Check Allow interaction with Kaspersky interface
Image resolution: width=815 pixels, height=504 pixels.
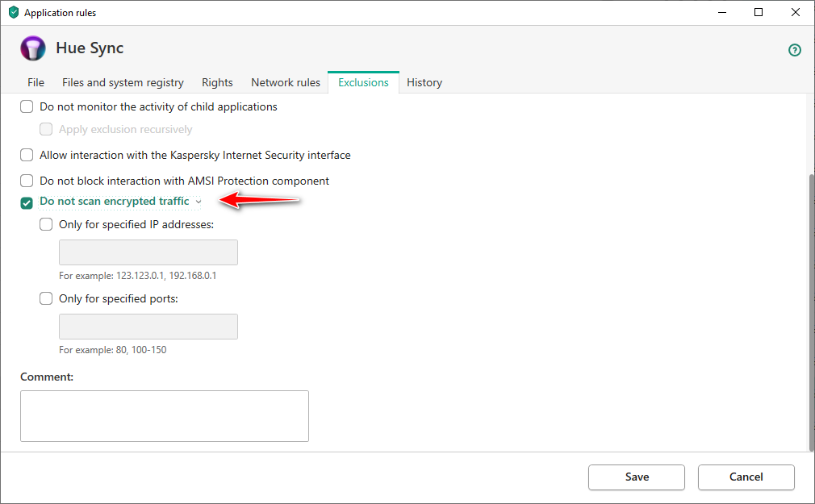(27, 155)
